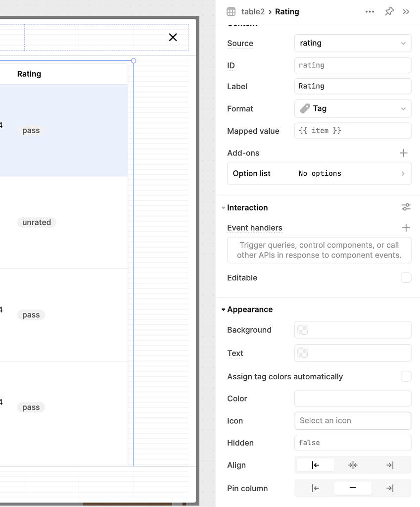The height and width of the screenshot is (507, 420).
Task: Select center alignment for the Rating column
Action: (x=353, y=465)
